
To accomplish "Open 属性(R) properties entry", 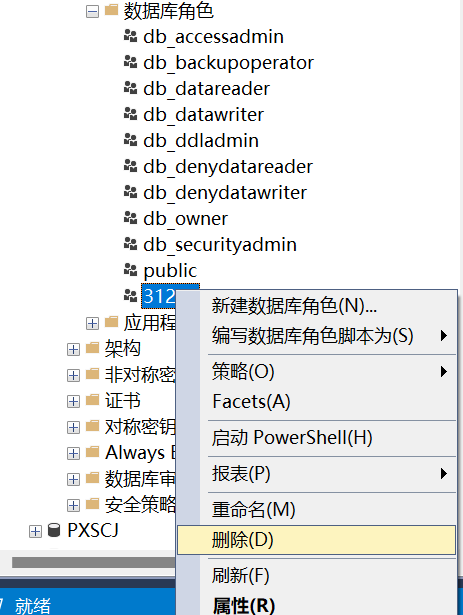I will point(316,605).
